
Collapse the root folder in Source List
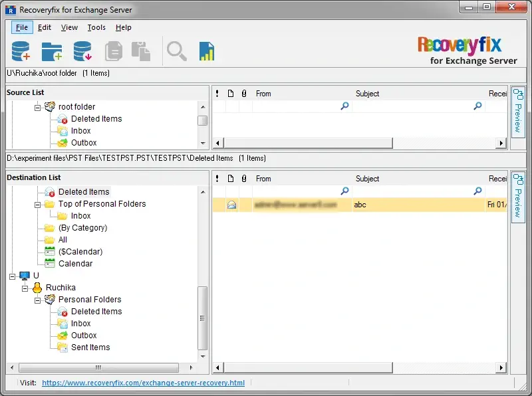[x=38, y=108]
